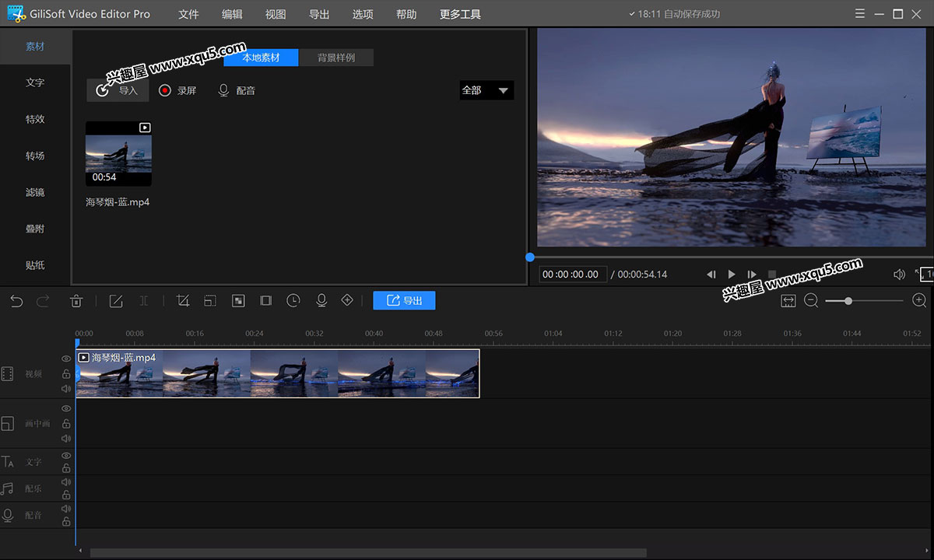Lock the 画中画 track
This screenshot has width=934, height=560.
66,424
